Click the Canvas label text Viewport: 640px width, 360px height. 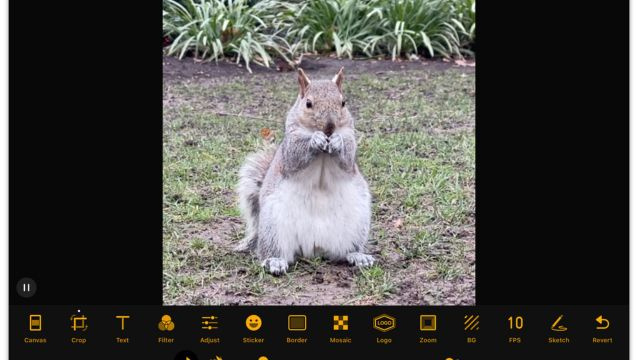click(x=35, y=340)
